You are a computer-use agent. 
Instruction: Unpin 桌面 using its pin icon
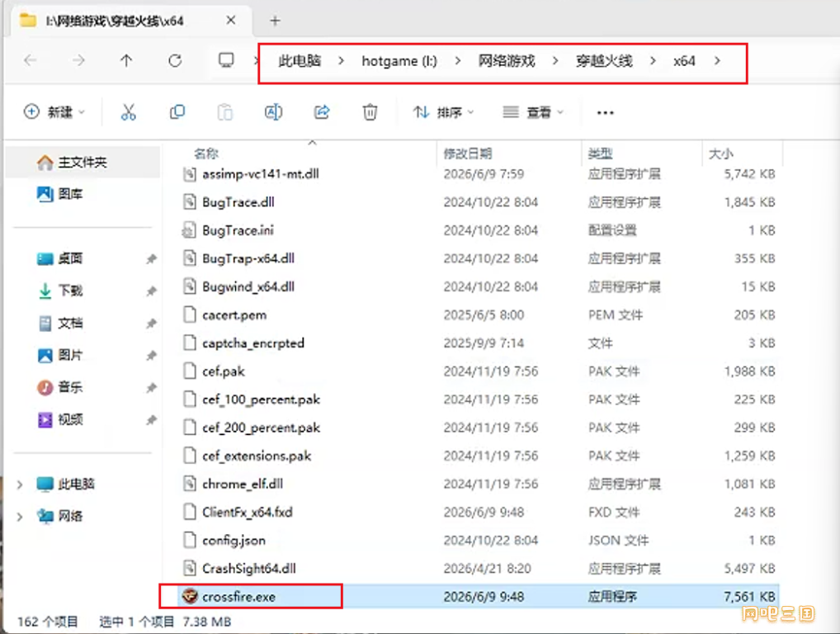[x=152, y=259]
